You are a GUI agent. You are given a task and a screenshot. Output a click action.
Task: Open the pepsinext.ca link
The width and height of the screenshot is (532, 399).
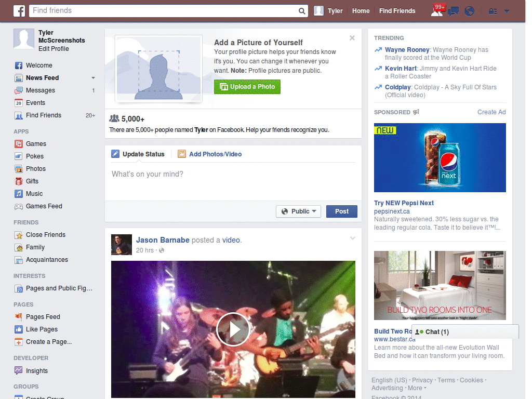point(392,211)
